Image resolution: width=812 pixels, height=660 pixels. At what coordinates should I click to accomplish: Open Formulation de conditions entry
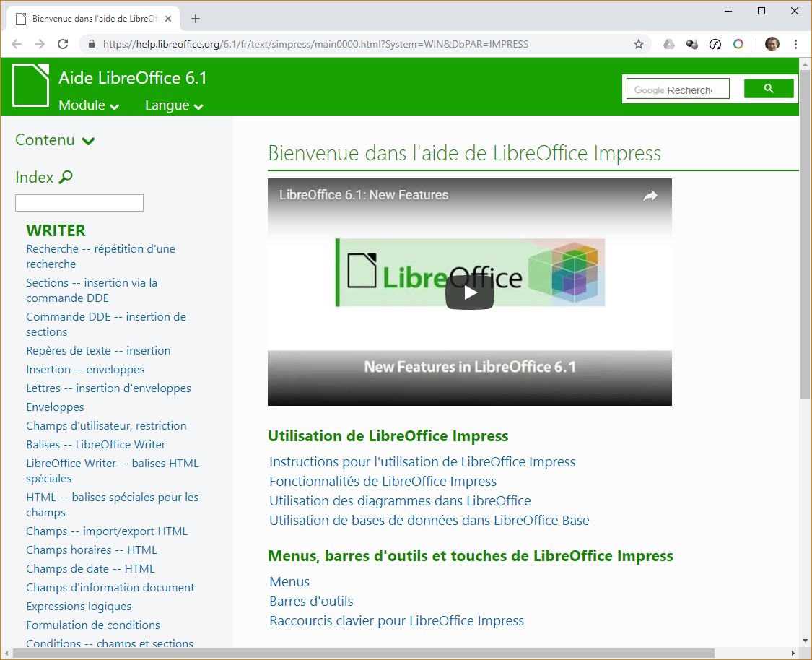click(x=93, y=625)
